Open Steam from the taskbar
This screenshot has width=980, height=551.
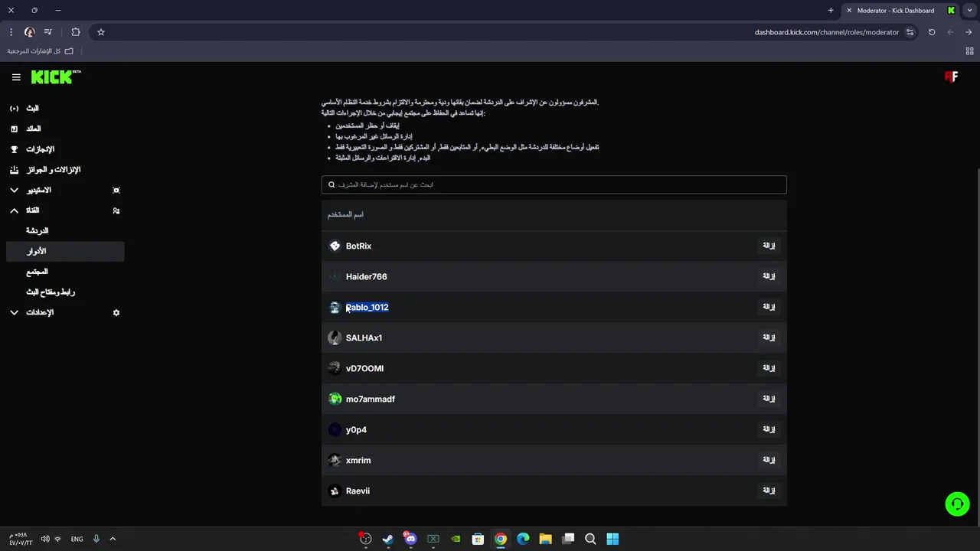point(388,539)
